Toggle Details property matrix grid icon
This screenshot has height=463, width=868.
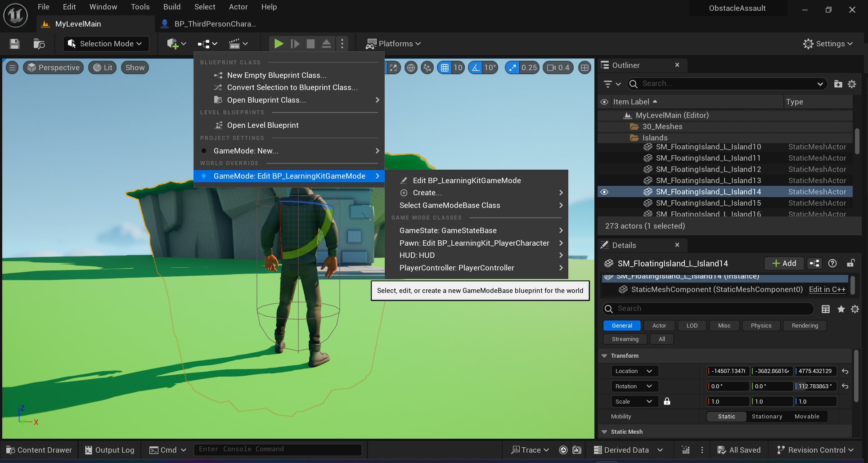click(826, 309)
